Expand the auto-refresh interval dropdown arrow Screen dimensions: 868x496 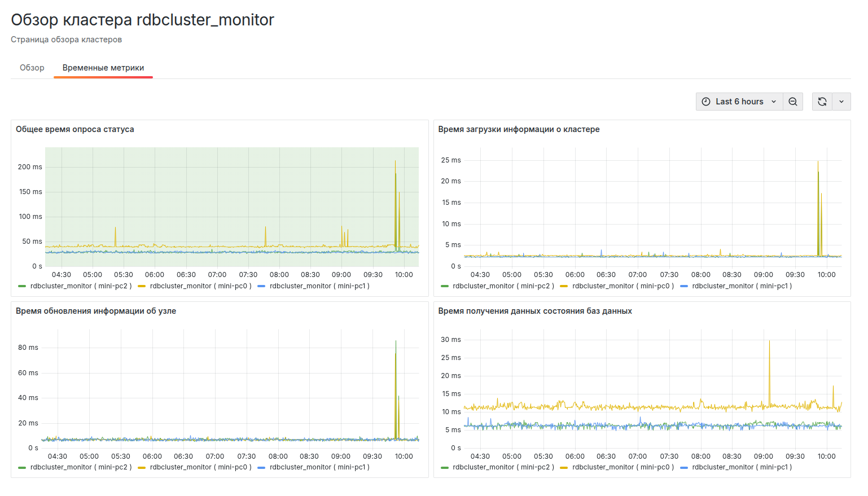[x=841, y=101]
